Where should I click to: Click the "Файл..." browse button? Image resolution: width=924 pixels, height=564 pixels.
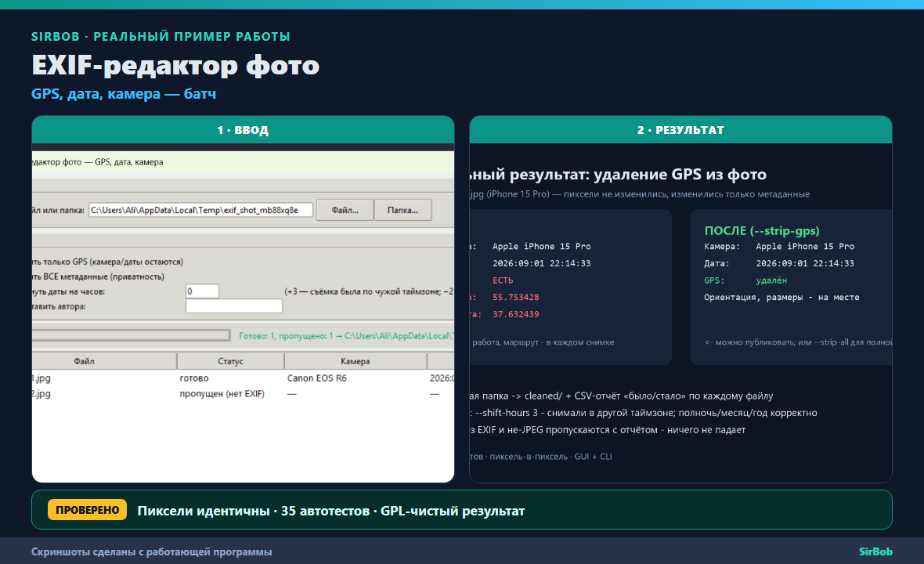pos(345,210)
